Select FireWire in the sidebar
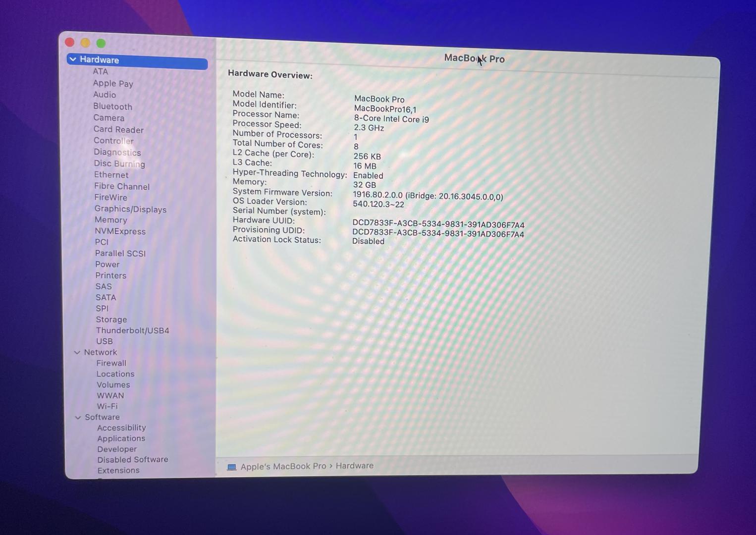This screenshot has height=535, width=756. (110, 197)
